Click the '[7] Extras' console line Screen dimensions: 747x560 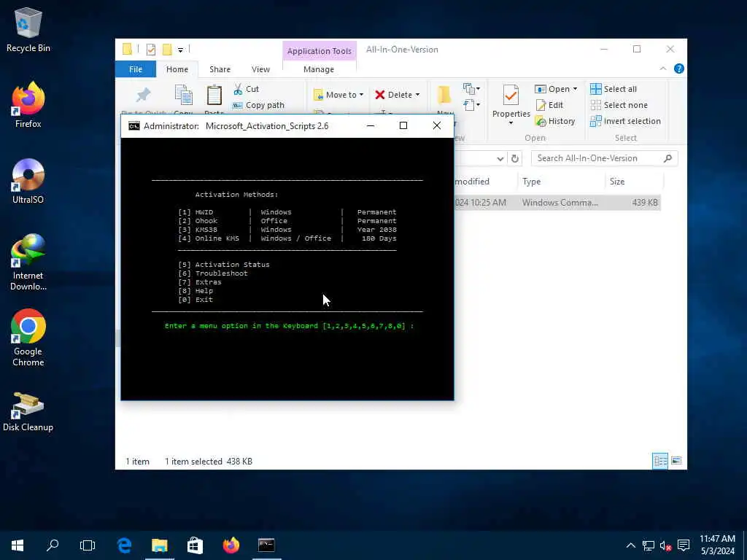click(x=200, y=282)
